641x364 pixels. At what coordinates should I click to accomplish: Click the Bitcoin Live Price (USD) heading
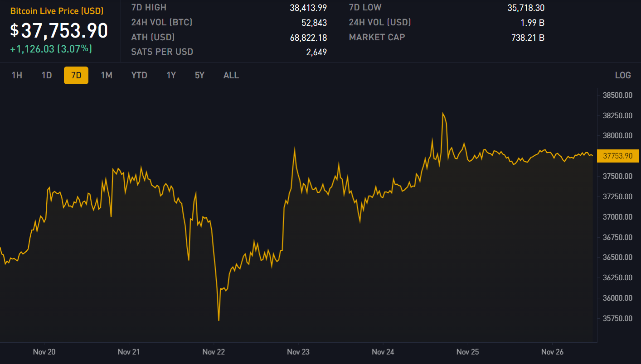[57, 11]
